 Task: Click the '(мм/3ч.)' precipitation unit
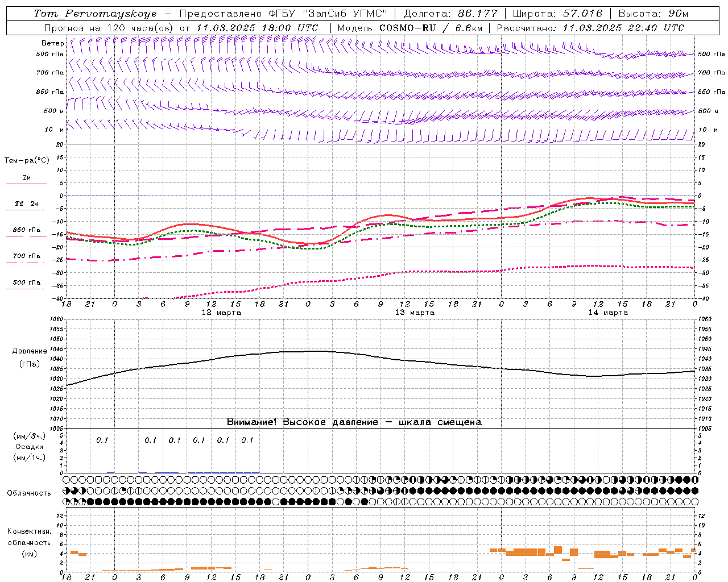point(30,436)
